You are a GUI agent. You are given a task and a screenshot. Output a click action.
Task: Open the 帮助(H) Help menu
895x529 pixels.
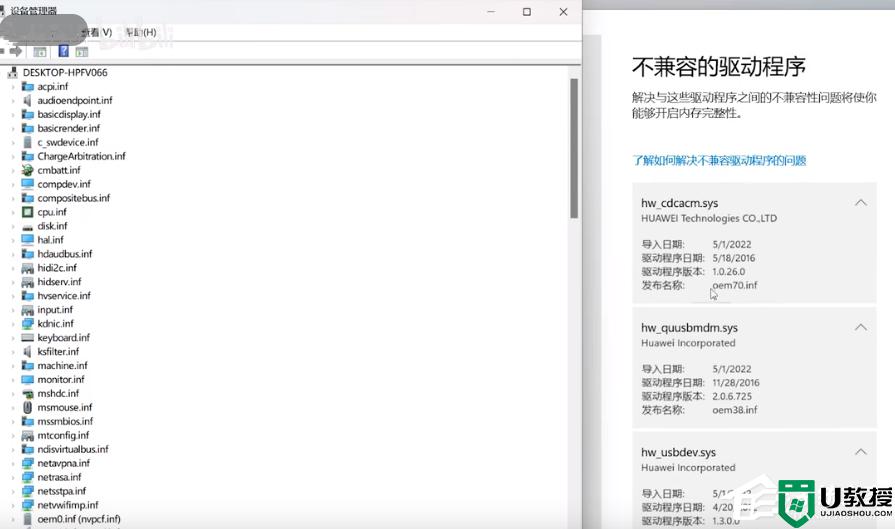coord(140,32)
